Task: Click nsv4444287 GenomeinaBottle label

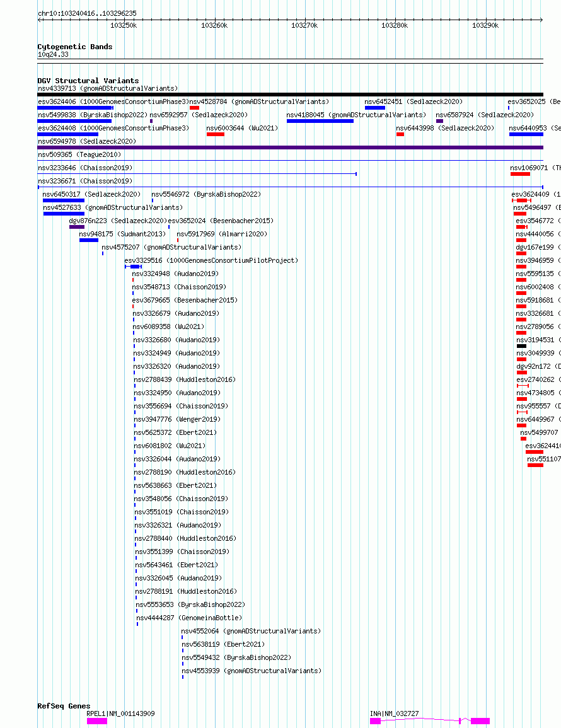Action: coord(189,618)
